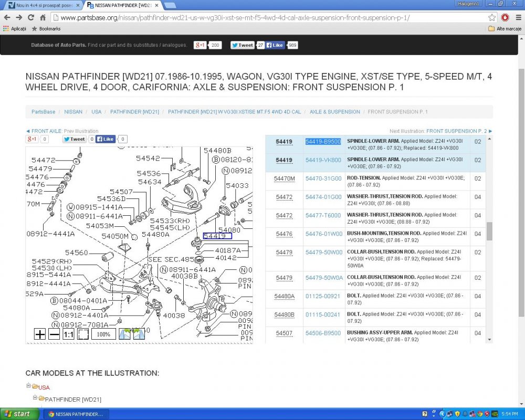This screenshot has width=525, height=420.
Task: Open the Alte marcaje folder
Action: [505, 29]
